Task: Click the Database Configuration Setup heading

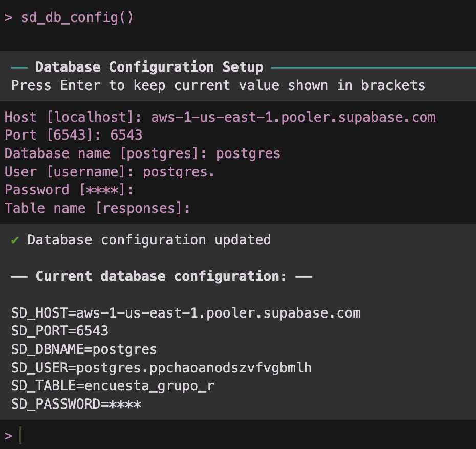Action: click(x=149, y=67)
